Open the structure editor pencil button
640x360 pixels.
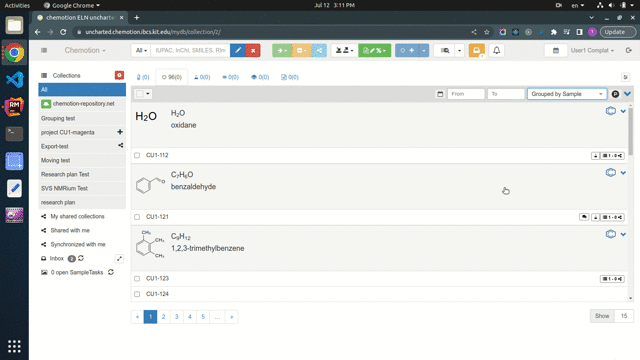click(238, 50)
